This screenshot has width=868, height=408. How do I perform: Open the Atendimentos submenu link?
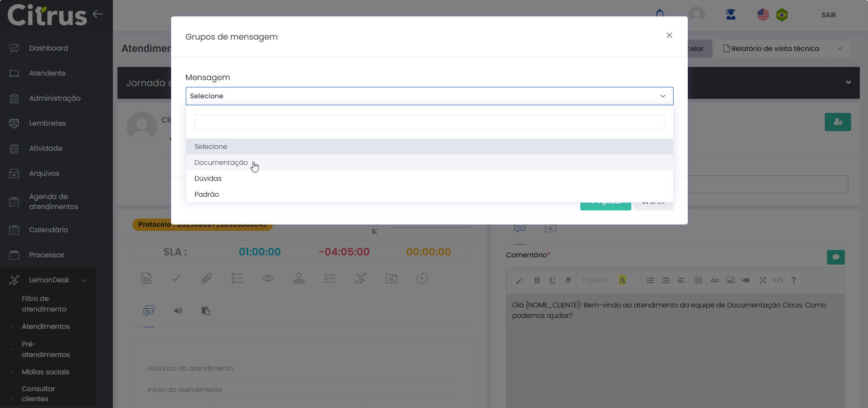pos(46,326)
